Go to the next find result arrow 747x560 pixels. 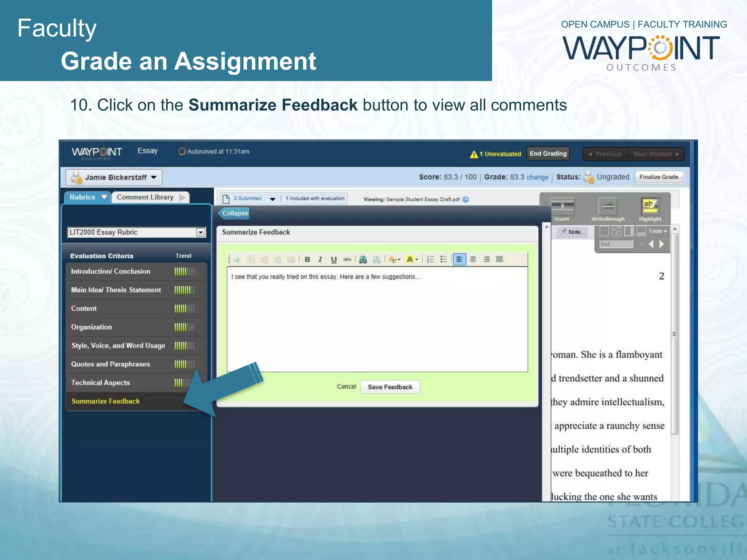click(662, 244)
